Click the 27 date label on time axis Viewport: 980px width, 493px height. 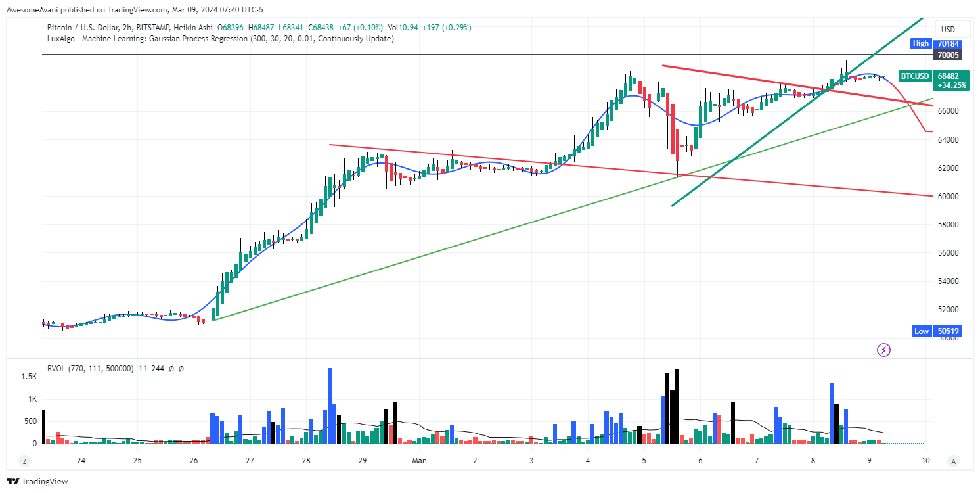(x=250, y=461)
